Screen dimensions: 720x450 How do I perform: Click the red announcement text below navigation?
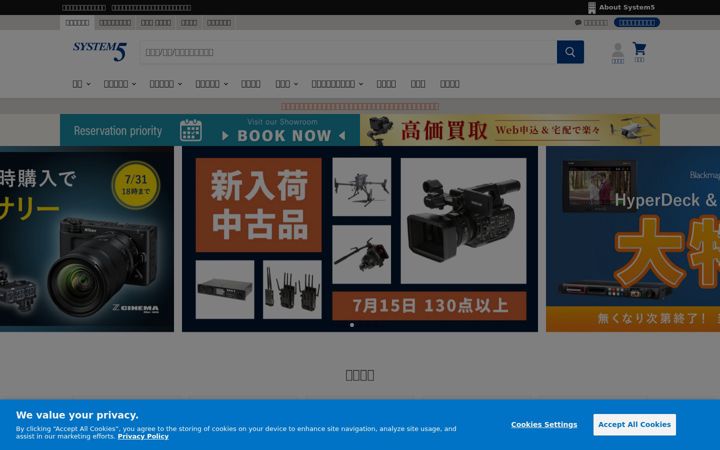click(360, 107)
